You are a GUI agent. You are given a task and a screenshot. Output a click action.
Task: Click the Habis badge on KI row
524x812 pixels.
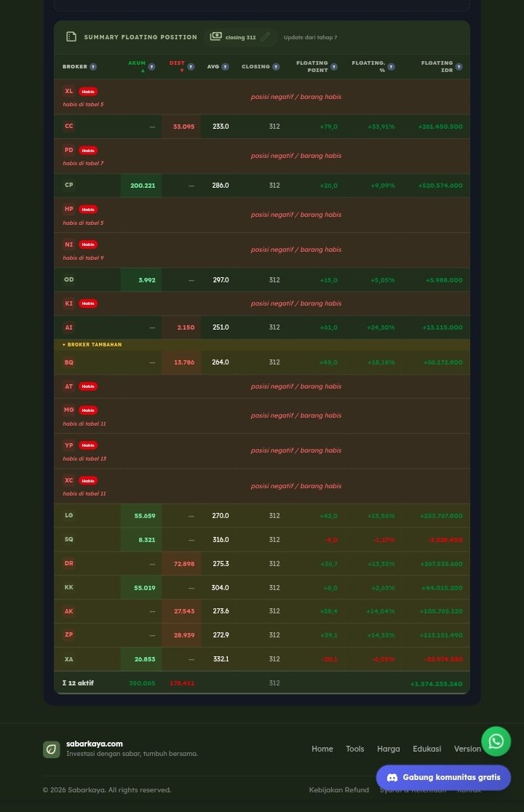(88, 303)
